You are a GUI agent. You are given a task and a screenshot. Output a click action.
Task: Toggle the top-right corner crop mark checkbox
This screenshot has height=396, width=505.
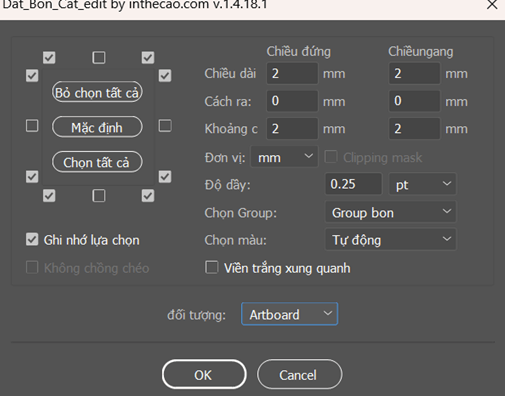(148, 58)
